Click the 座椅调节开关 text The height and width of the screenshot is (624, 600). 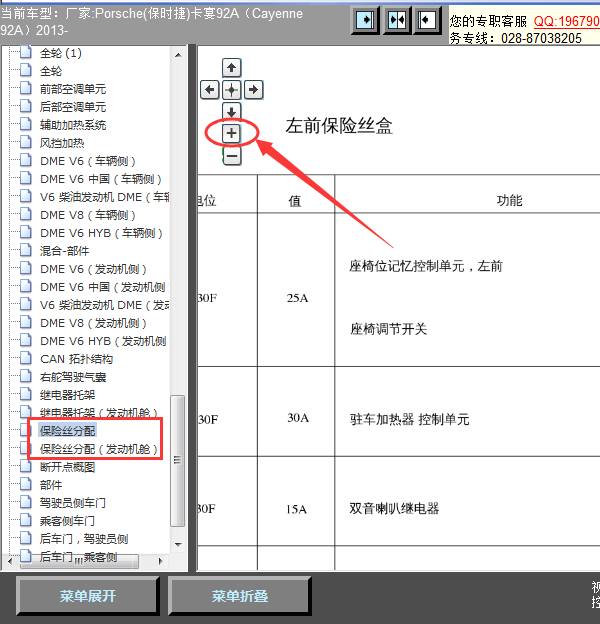[388, 329]
